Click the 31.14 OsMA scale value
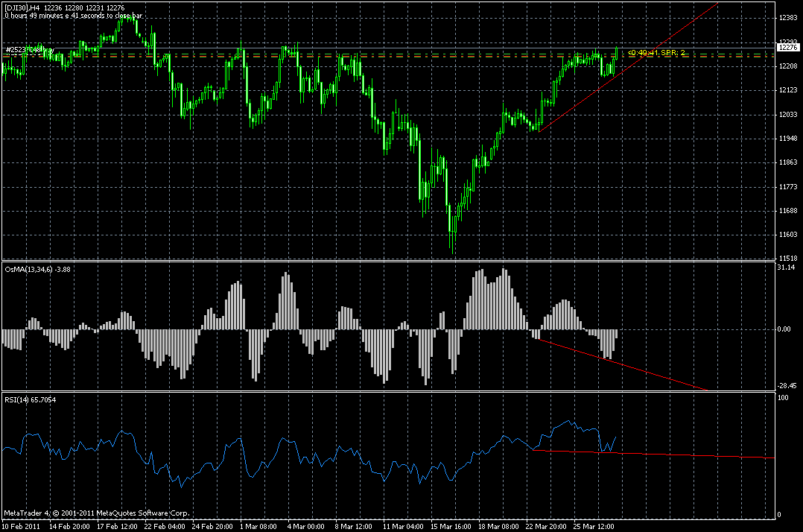Screen dimensions: 803x532 [786, 267]
